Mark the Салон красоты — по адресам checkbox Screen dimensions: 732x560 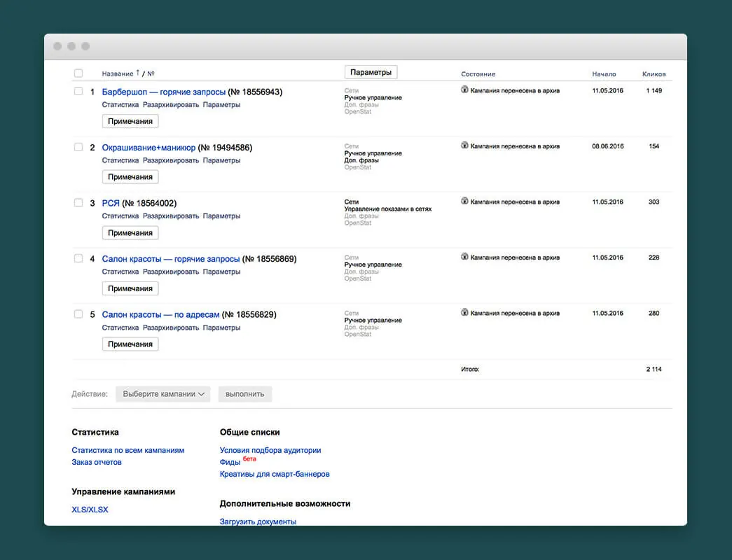78,314
